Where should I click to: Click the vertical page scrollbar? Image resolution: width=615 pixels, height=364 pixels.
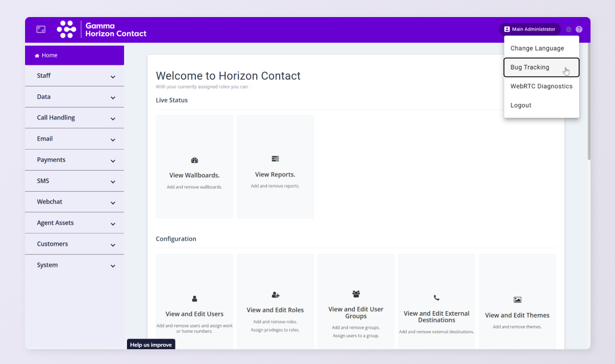coord(589,102)
